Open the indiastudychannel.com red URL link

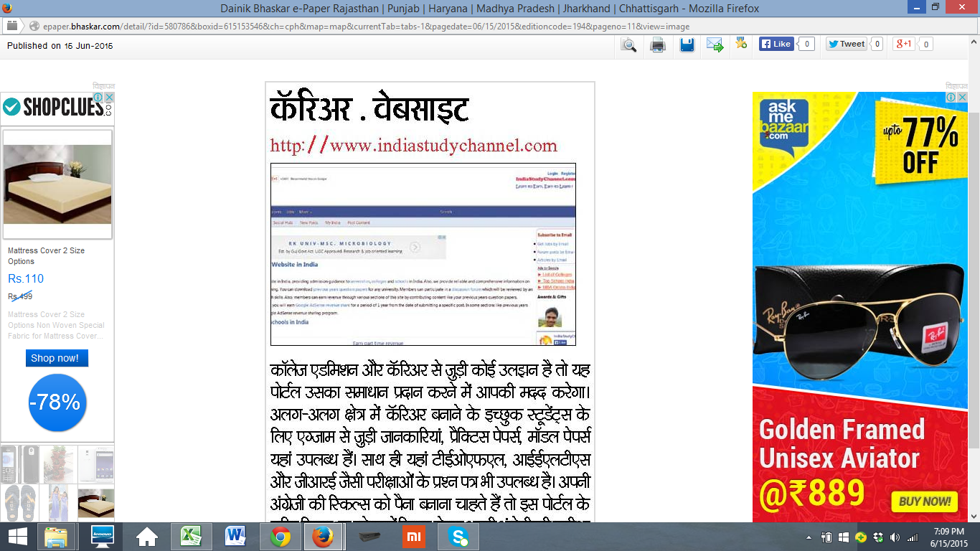pyautogui.click(x=413, y=146)
